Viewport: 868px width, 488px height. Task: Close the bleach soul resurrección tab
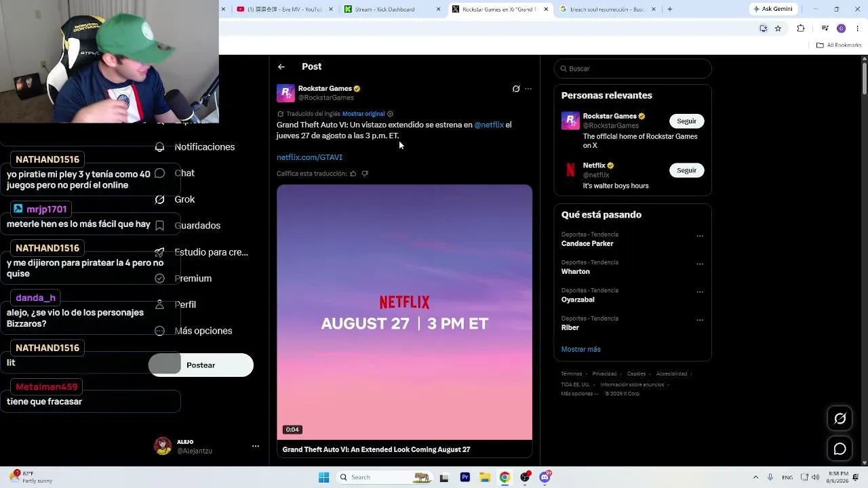[654, 9]
